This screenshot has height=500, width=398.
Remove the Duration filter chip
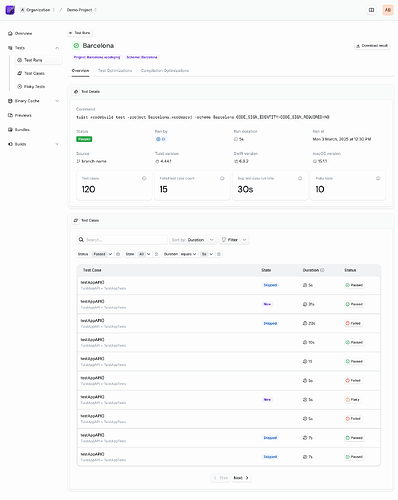(219, 254)
